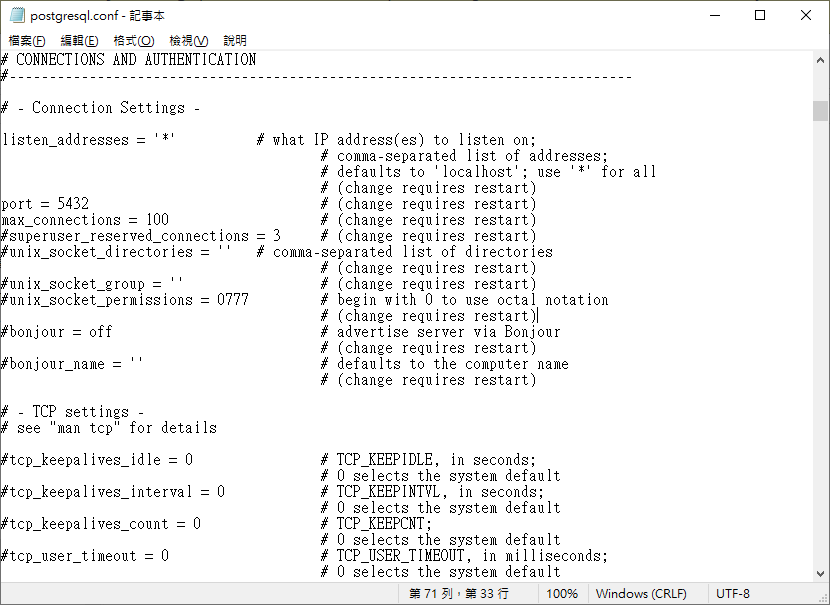Click the Notepad app icon in title bar

17,15
